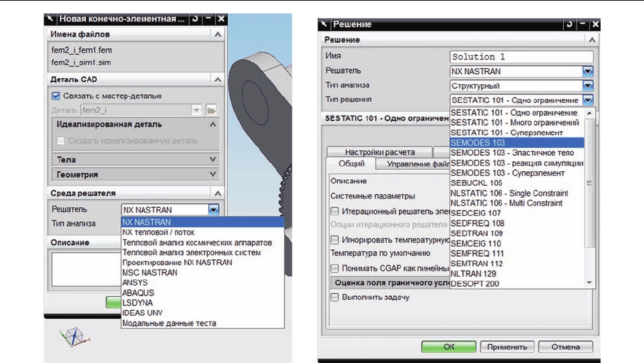Expand the Тела section

click(212, 160)
